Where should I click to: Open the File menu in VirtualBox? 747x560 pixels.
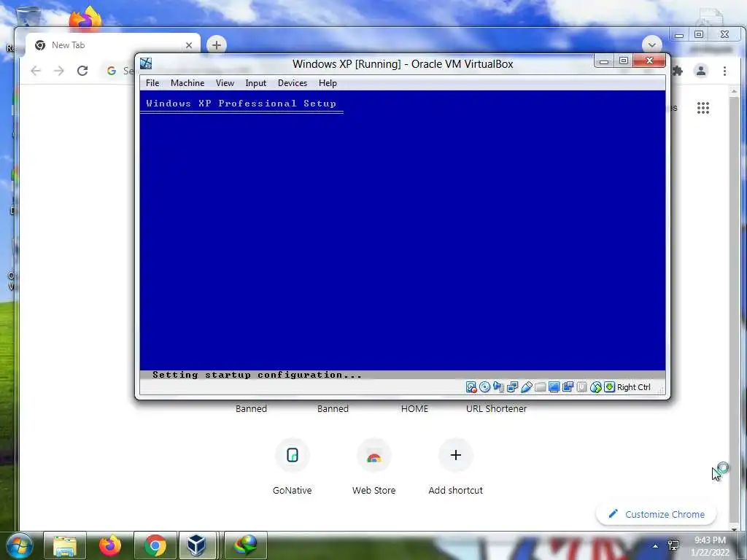pos(152,83)
